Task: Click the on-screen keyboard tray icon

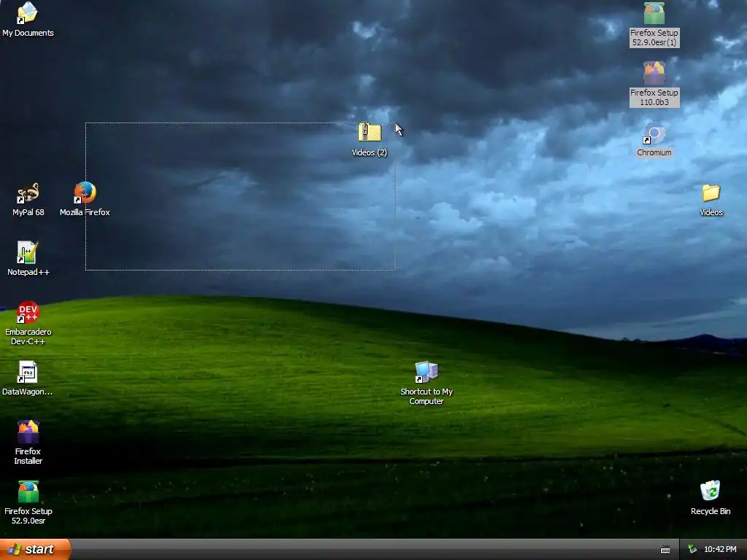Action: tap(665, 550)
